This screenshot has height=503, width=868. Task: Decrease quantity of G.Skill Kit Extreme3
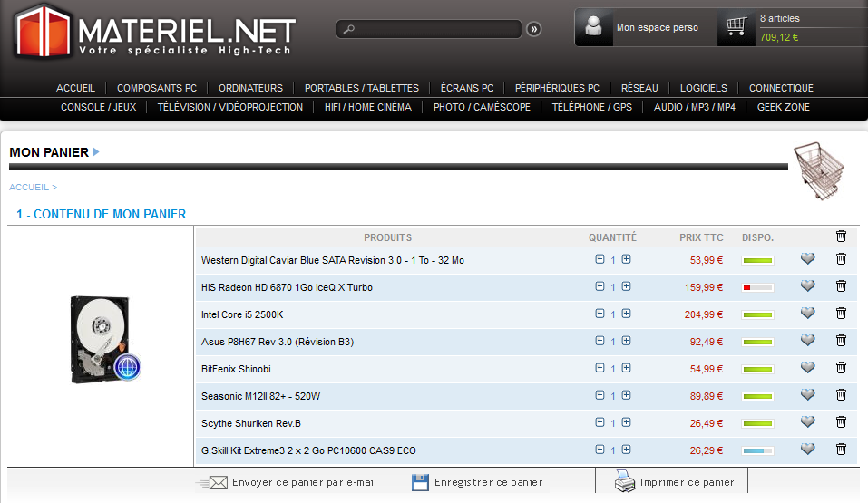pos(600,450)
